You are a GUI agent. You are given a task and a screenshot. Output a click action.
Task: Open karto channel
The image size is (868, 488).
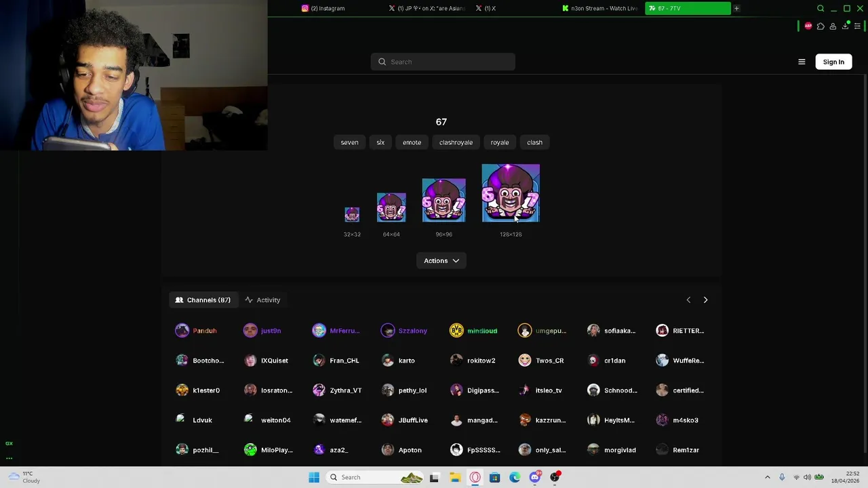click(398, 361)
